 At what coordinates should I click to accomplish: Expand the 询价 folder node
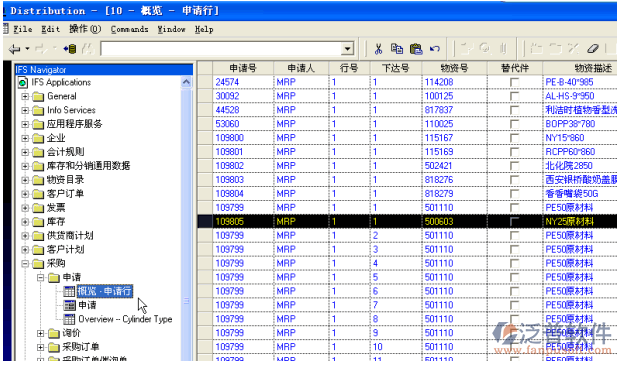click(40, 333)
